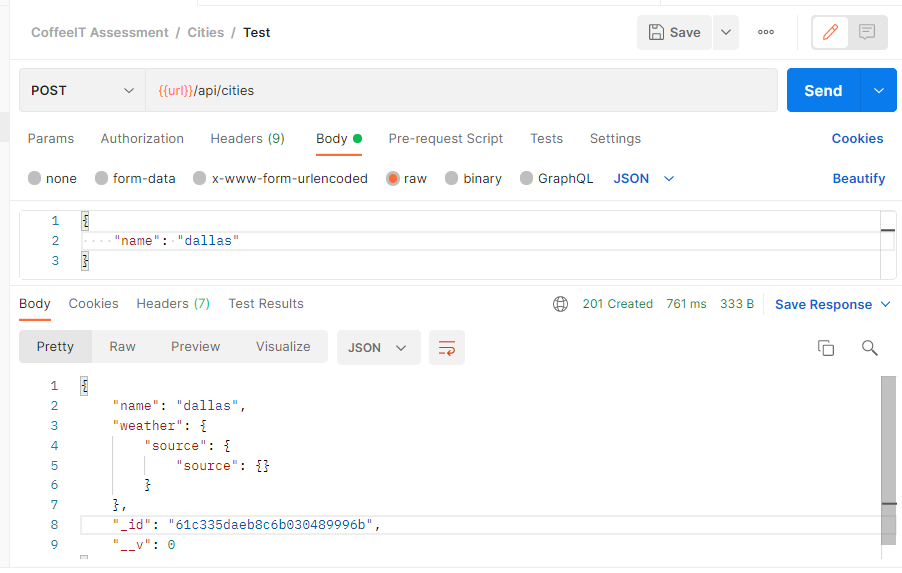Expand the Send button arrow options
Image resolution: width=902 pixels, height=573 pixels.
coord(878,90)
